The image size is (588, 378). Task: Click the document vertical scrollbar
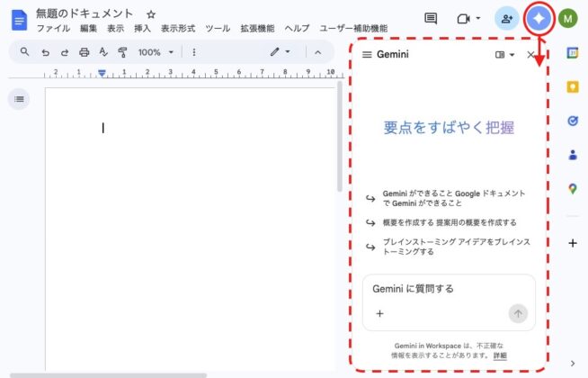click(339, 137)
